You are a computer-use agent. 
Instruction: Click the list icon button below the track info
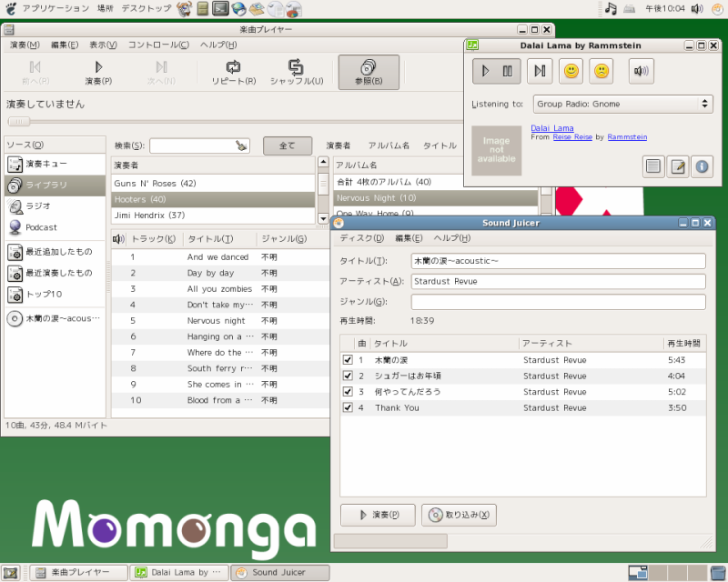pos(653,166)
